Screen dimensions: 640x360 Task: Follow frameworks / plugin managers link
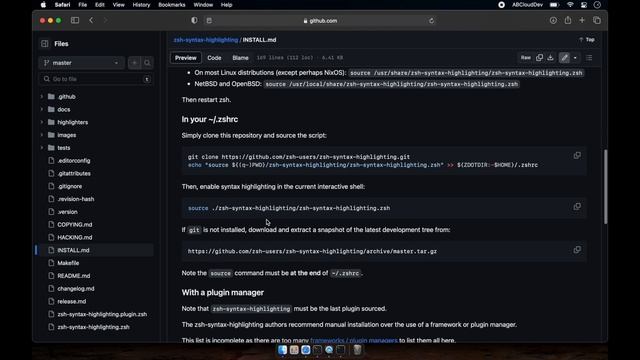click(353, 340)
